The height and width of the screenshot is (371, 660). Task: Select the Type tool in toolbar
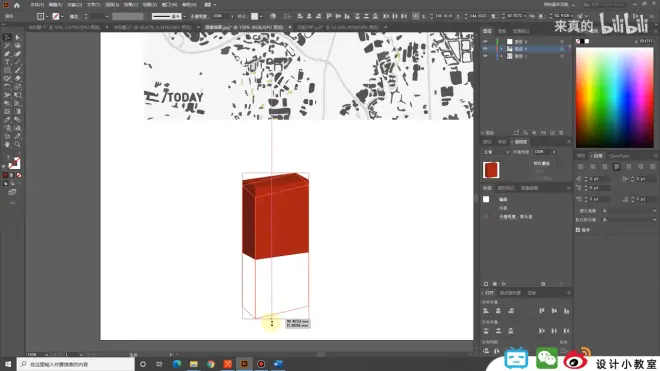pyautogui.click(x=7, y=62)
